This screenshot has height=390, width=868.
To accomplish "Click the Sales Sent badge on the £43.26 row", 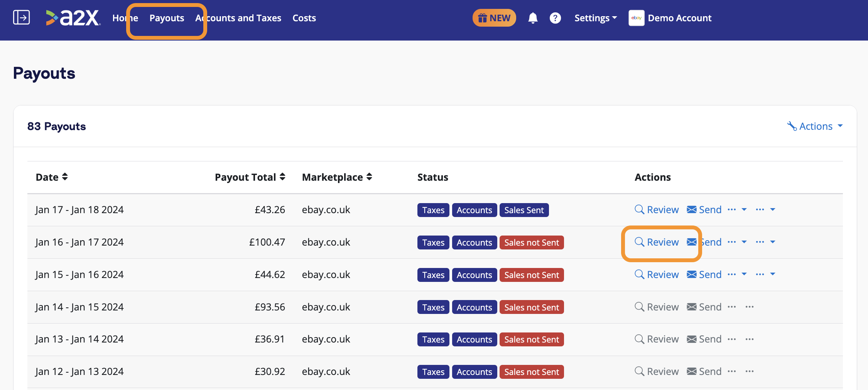I will [x=524, y=210].
